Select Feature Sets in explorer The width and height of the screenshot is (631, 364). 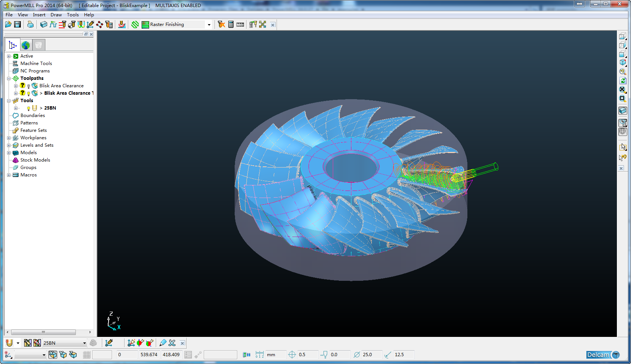[33, 130]
